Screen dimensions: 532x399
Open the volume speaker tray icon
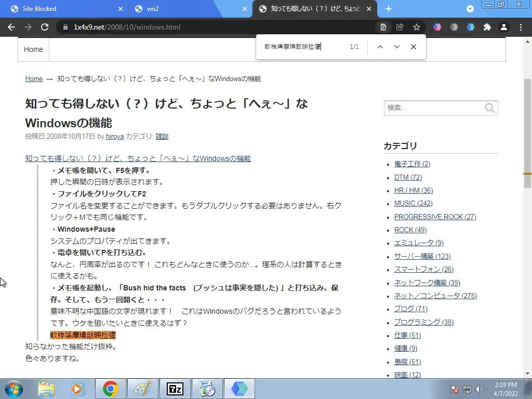click(x=479, y=389)
